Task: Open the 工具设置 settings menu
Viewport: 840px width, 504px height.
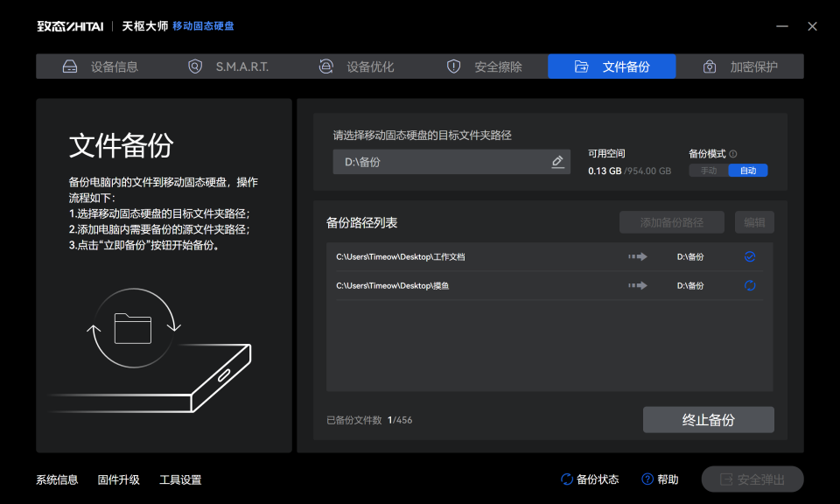Action: pyautogui.click(x=181, y=479)
